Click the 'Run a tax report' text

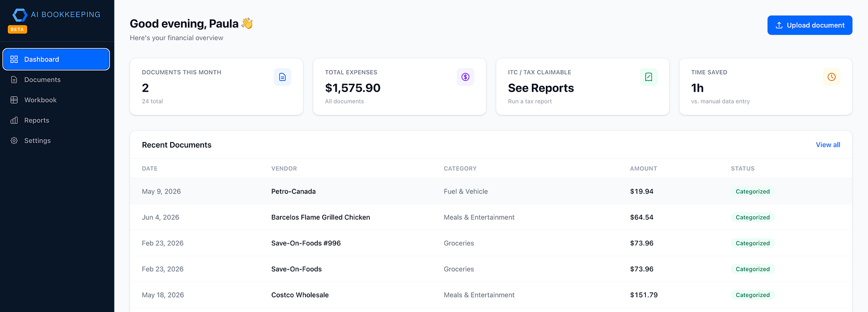(x=530, y=101)
